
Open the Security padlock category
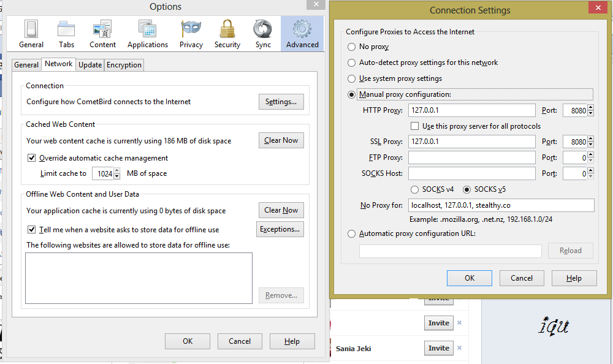coord(227,34)
